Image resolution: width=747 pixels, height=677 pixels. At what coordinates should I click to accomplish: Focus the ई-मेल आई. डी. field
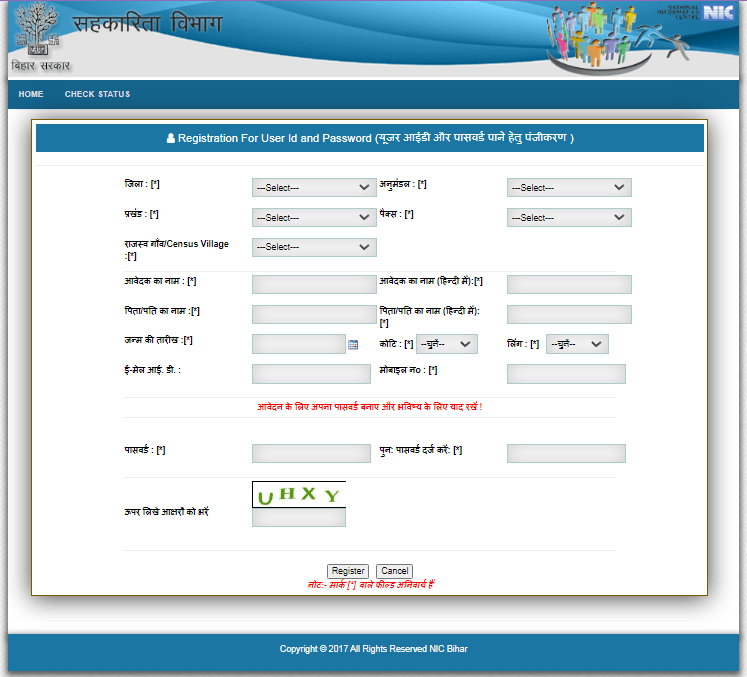(311, 374)
